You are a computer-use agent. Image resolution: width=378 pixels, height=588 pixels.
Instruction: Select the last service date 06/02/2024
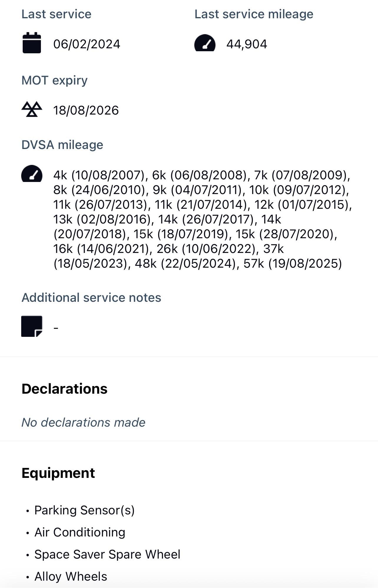click(87, 44)
